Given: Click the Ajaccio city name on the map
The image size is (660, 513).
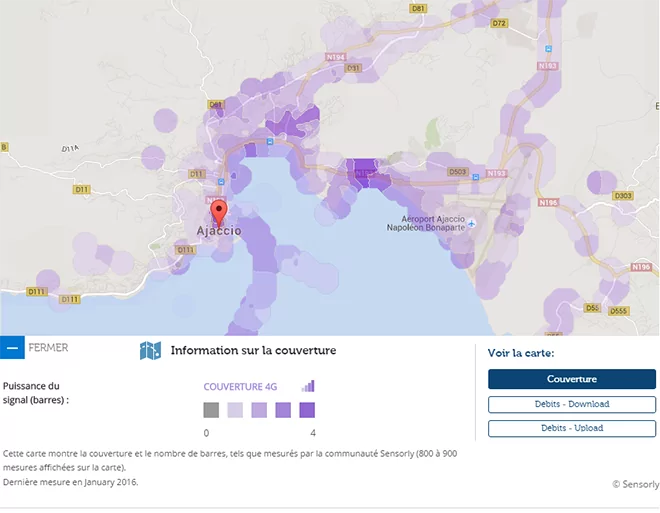Looking at the screenshot, I should coord(218,231).
